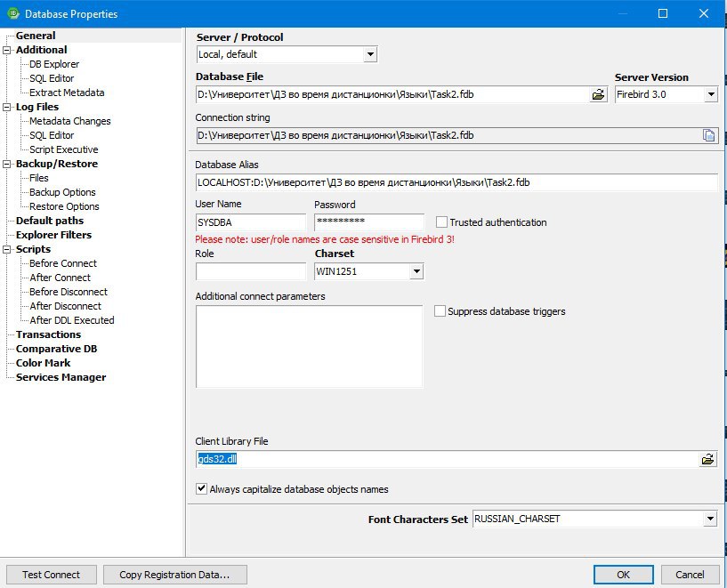Collapse the Log Files tree node
The image size is (727, 588).
point(6,107)
